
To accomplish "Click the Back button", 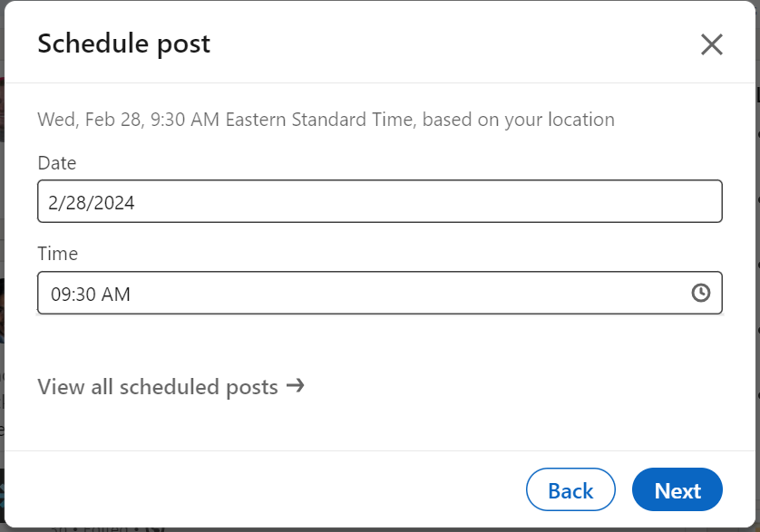I will [x=570, y=489].
